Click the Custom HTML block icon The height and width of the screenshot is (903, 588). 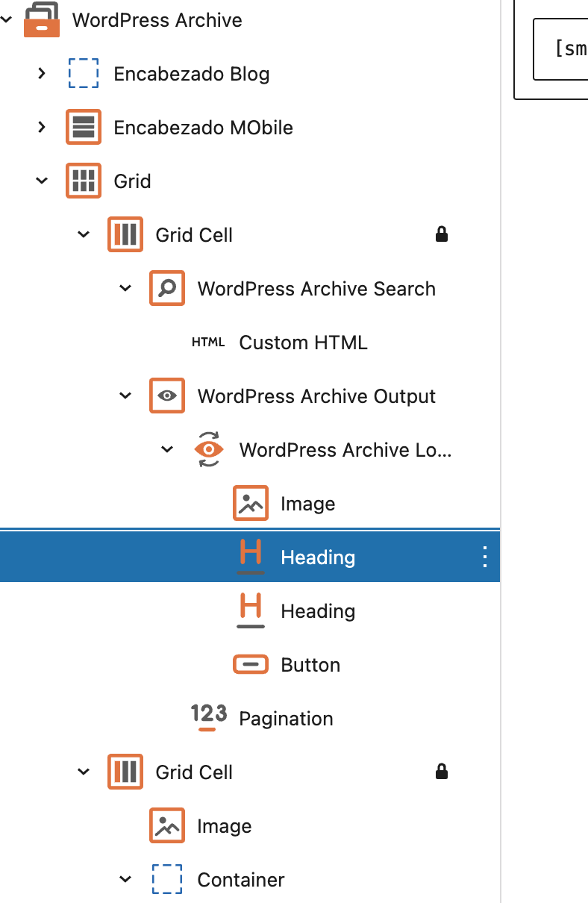coord(208,343)
